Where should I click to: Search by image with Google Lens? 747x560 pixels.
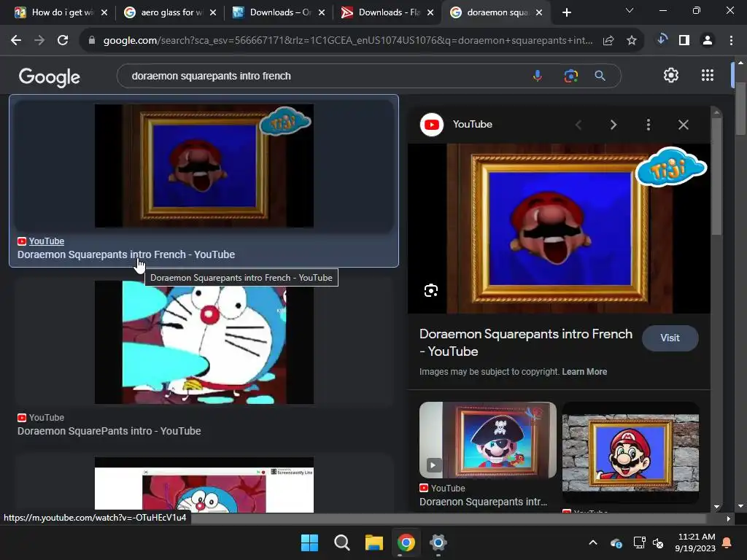coord(570,76)
